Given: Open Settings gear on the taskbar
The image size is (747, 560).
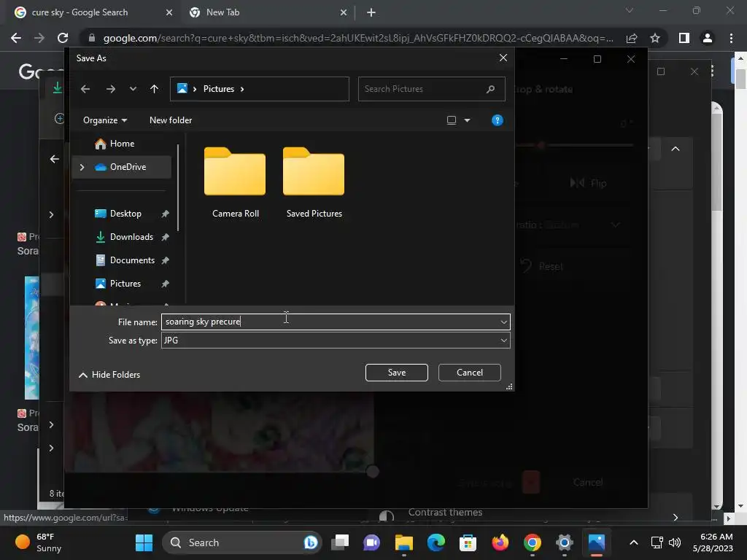Looking at the screenshot, I should 564,542.
